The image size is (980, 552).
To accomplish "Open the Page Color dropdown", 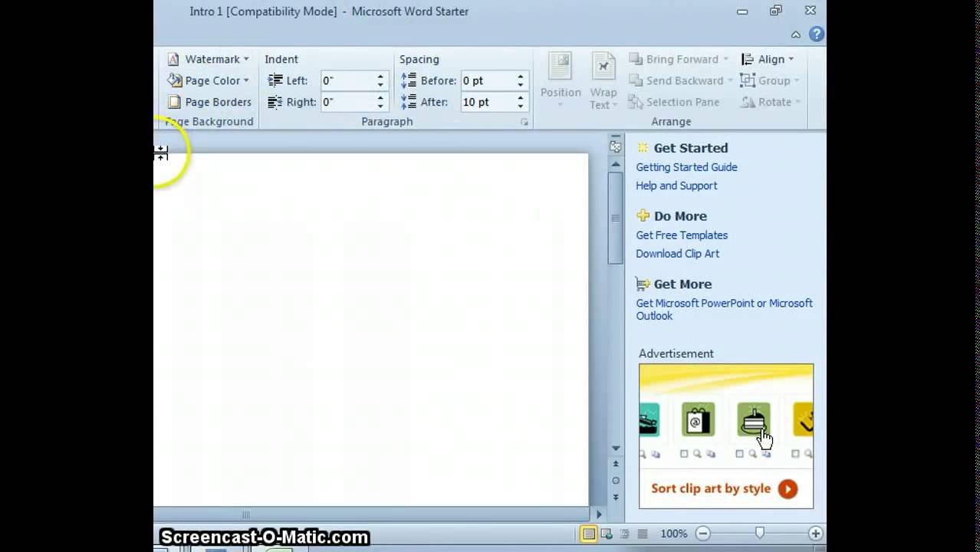I will (208, 80).
